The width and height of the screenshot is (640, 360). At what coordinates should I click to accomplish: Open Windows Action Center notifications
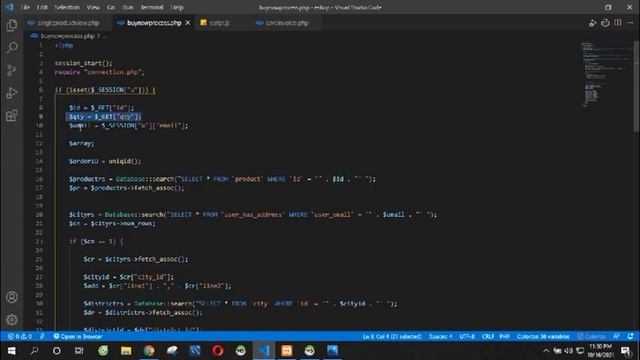[x=626, y=351]
